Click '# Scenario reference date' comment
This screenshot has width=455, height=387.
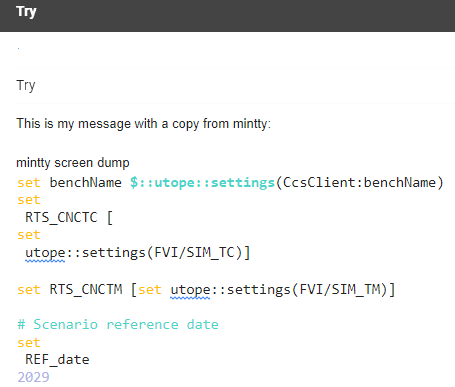click(x=118, y=325)
